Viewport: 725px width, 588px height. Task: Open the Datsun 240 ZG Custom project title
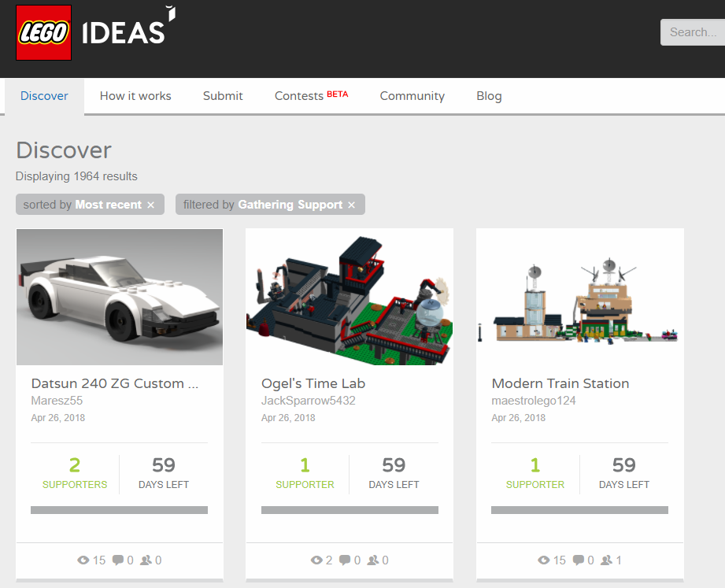tap(115, 383)
